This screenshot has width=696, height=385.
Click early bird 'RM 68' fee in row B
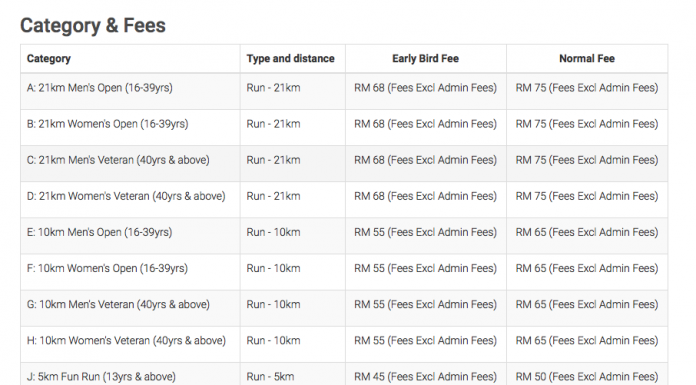click(369, 124)
